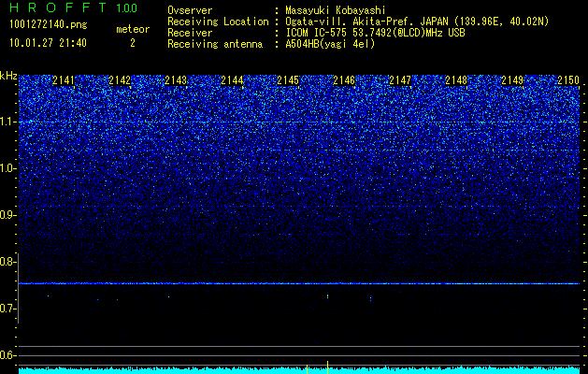Click the 1.1 kHz axis label

pos(8,122)
